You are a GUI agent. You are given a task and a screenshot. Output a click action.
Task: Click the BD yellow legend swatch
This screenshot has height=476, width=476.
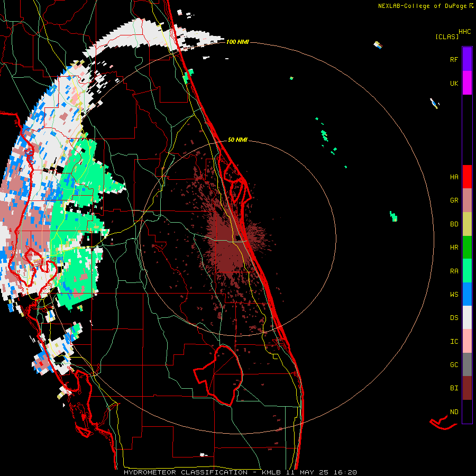click(x=467, y=224)
